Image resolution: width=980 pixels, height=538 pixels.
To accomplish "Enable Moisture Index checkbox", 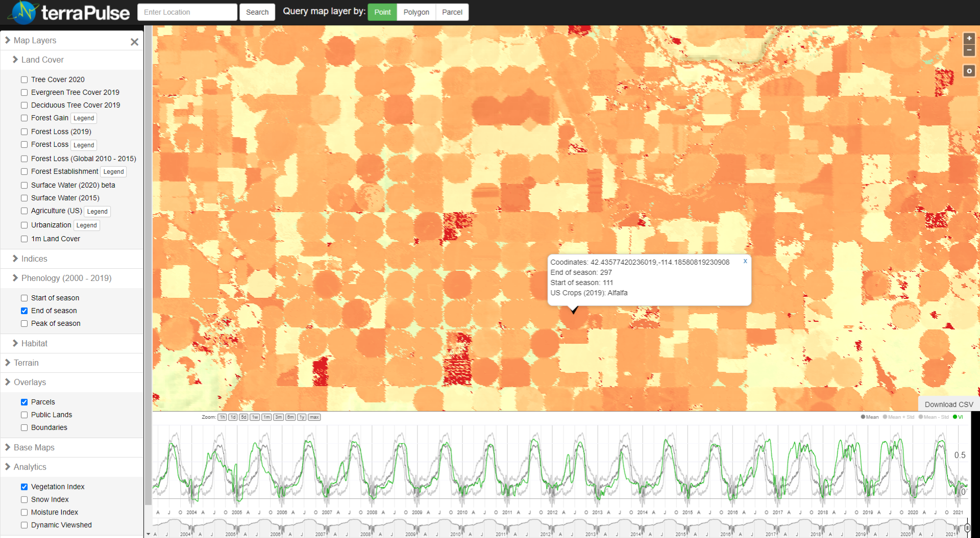I will tap(24, 512).
